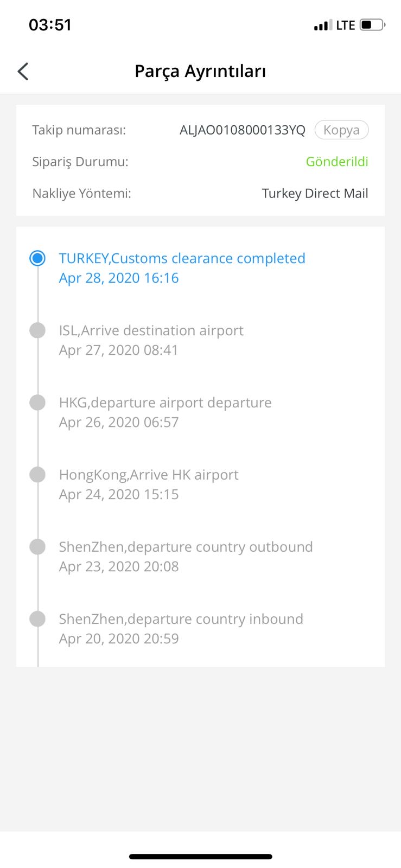
Task: Tap the Parça Ayrıntıları page title
Action: [200, 71]
